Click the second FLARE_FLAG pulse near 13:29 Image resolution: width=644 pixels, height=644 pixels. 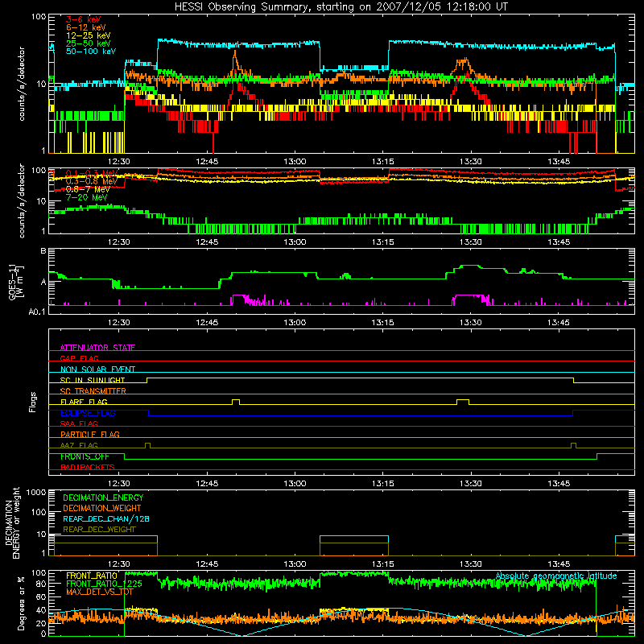click(463, 402)
